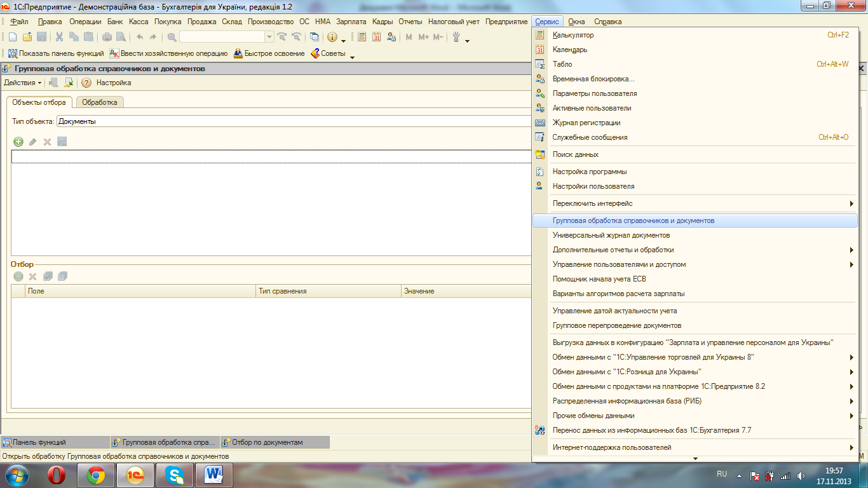Click the search magnifier icon beside search field
This screenshot has width=868, height=488.
coord(172,37)
